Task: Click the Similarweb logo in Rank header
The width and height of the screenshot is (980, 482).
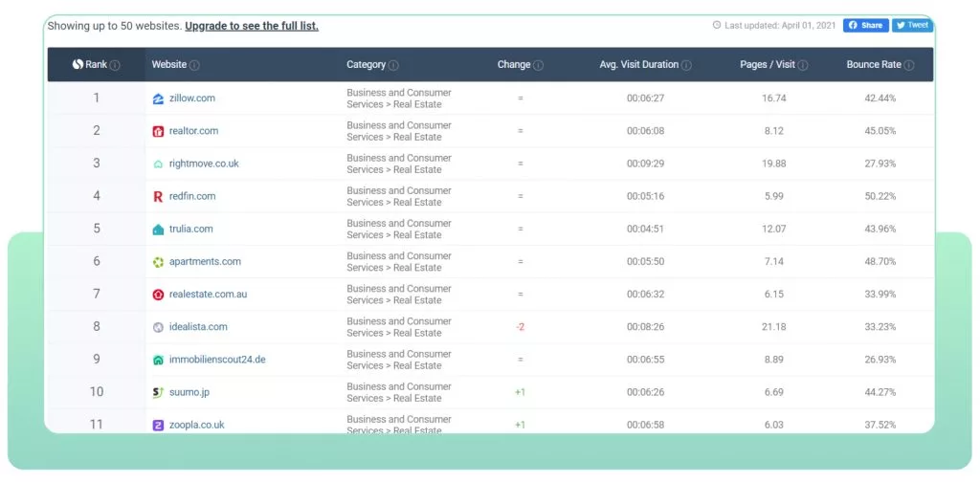Action: pos(78,64)
